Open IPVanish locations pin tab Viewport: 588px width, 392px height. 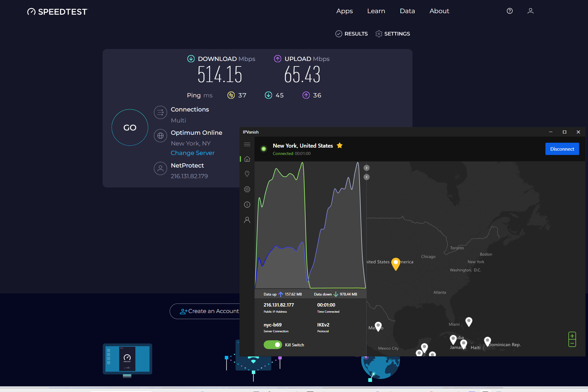247,174
